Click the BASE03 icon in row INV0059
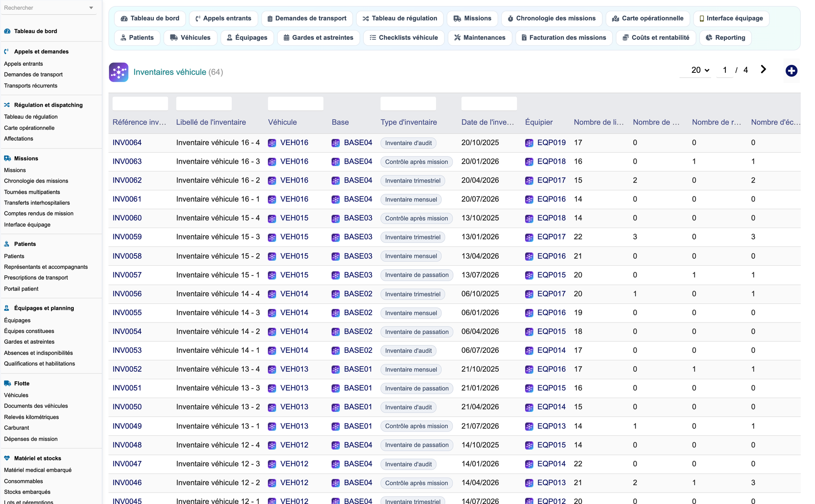 pos(336,237)
